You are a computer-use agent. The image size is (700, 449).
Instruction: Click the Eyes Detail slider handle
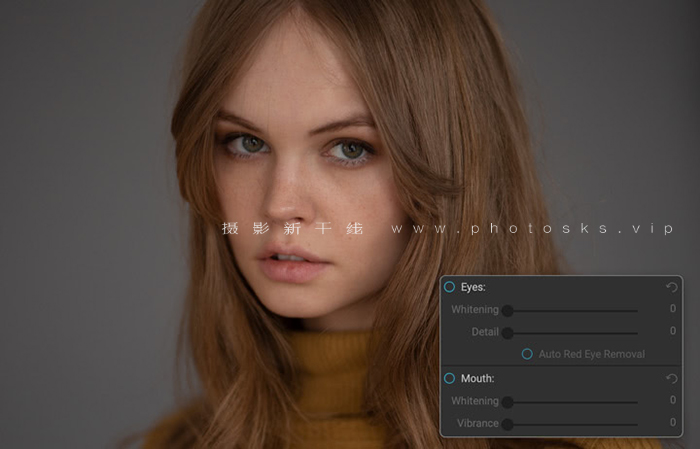tap(508, 333)
